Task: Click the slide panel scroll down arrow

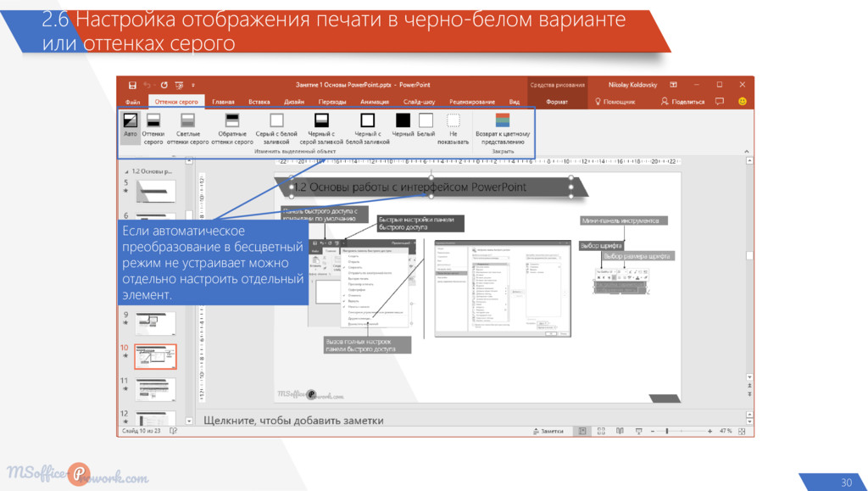Action: click(189, 421)
